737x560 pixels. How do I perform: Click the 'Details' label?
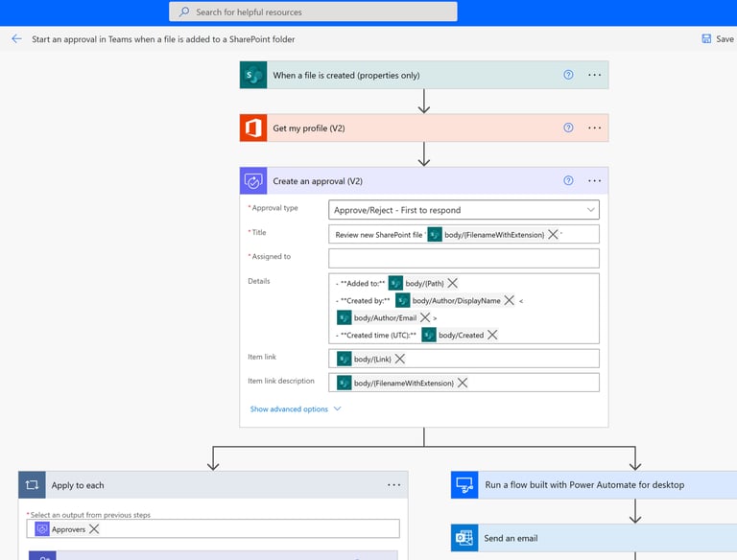(259, 281)
